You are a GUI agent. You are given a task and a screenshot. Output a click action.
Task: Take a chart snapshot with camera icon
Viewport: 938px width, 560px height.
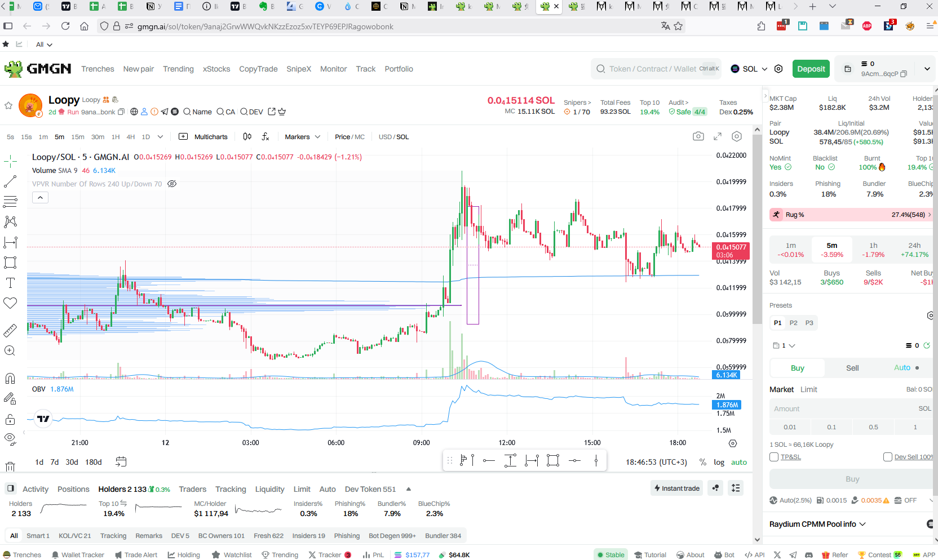(698, 136)
